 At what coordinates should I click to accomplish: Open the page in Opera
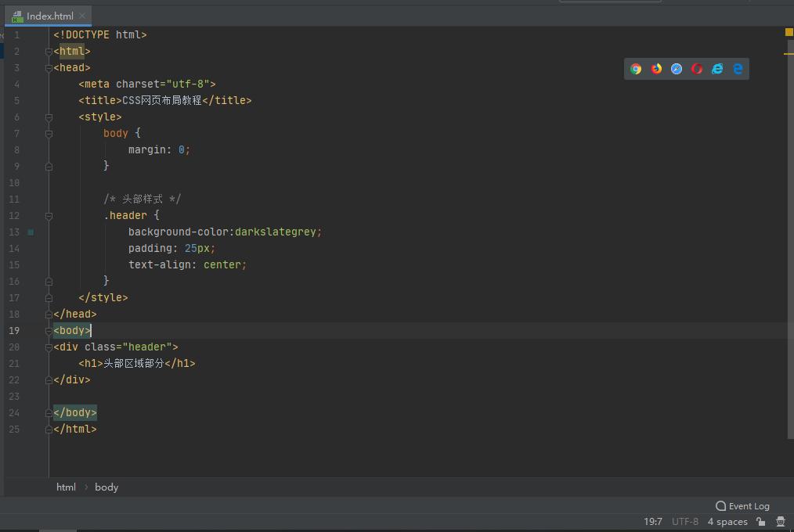(x=697, y=69)
